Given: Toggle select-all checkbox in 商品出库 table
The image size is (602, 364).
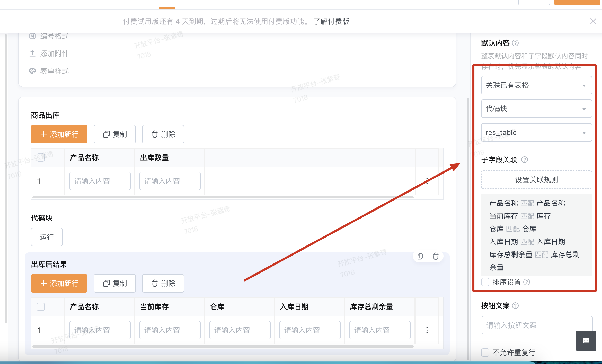Looking at the screenshot, I should [x=41, y=158].
